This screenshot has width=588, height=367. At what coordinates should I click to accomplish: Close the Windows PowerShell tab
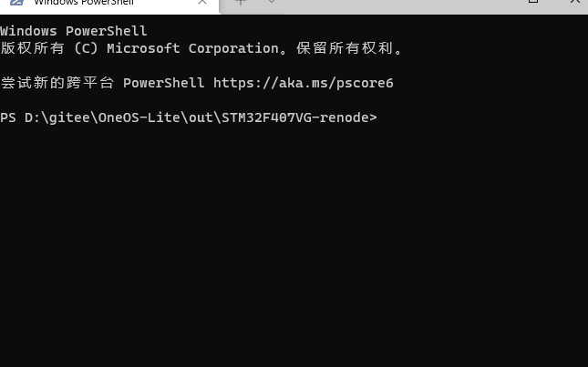[202, 3]
